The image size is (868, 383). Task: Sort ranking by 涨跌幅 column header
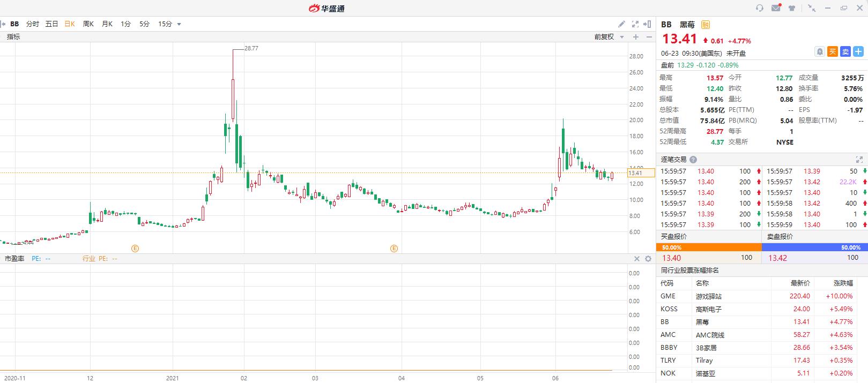[843, 283]
